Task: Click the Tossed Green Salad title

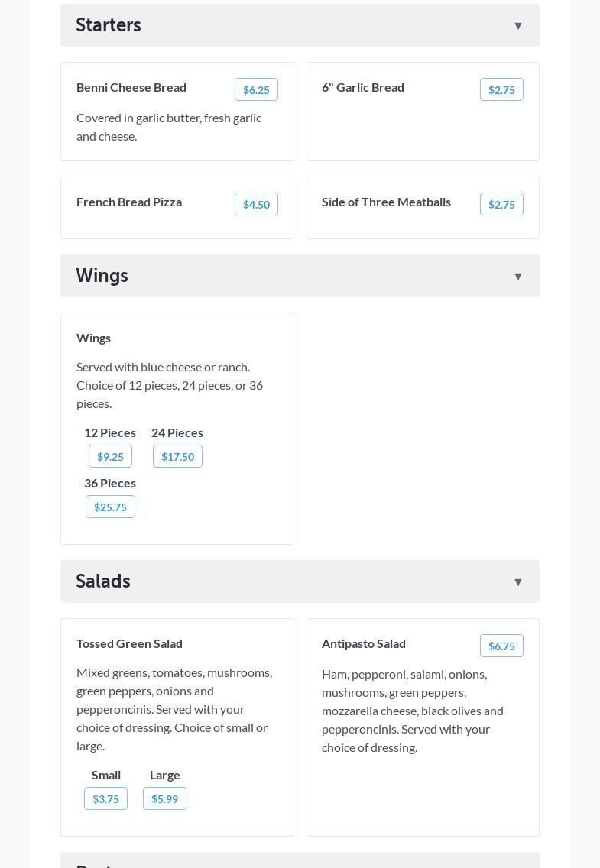Action: [x=129, y=643]
